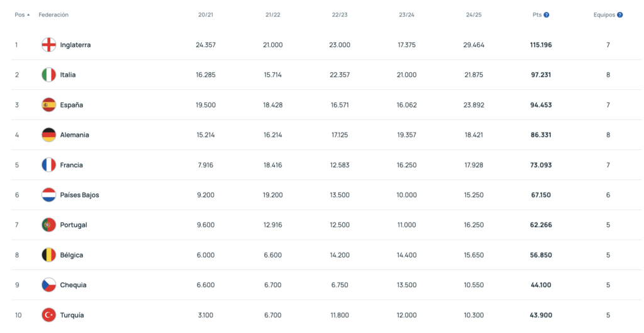
Task: Click the Italy flag icon
Action: pyautogui.click(x=48, y=75)
